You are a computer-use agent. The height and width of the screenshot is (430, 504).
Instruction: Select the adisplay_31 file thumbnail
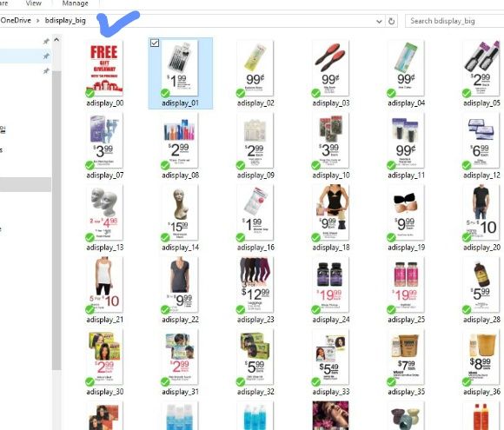[x=180, y=356]
